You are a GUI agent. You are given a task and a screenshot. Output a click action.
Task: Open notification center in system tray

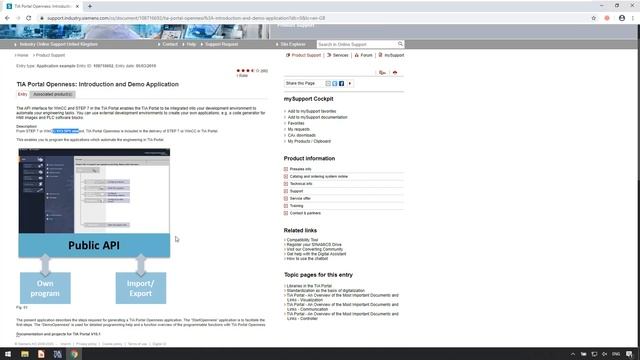pos(629,354)
